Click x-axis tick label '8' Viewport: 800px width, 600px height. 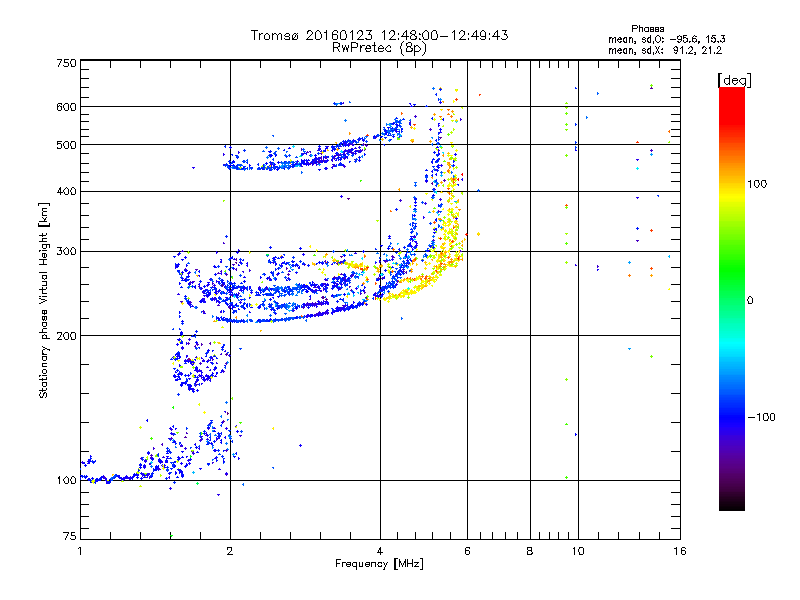[530, 551]
